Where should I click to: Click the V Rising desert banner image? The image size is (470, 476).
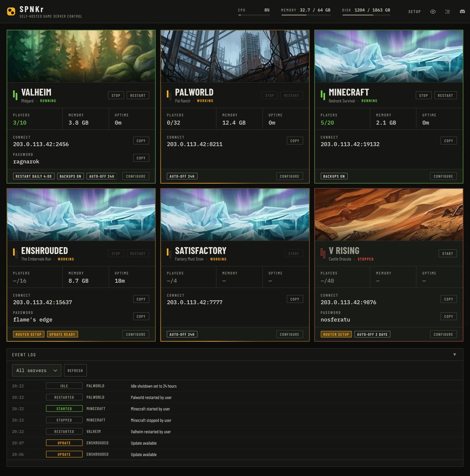pos(389,215)
